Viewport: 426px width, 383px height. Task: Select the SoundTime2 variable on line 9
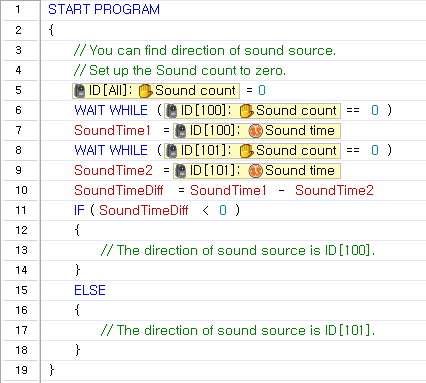[x=114, y=170]
